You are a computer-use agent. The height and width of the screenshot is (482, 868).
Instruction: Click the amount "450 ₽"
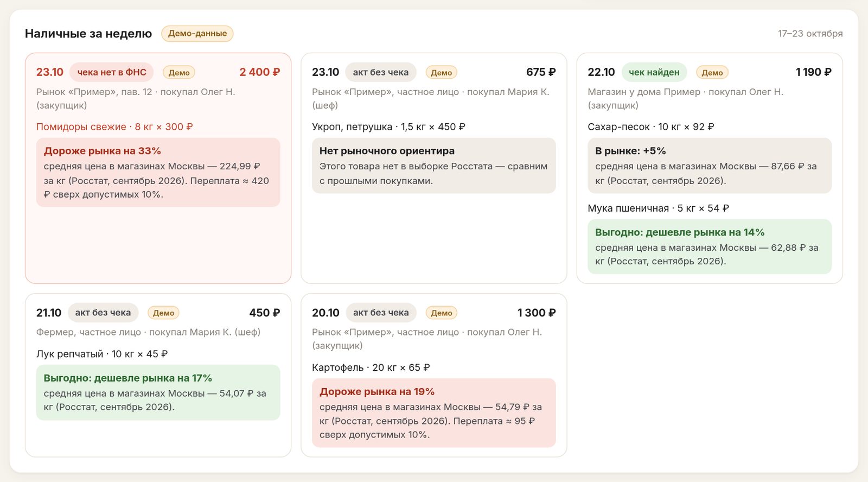tap(265, 313)
